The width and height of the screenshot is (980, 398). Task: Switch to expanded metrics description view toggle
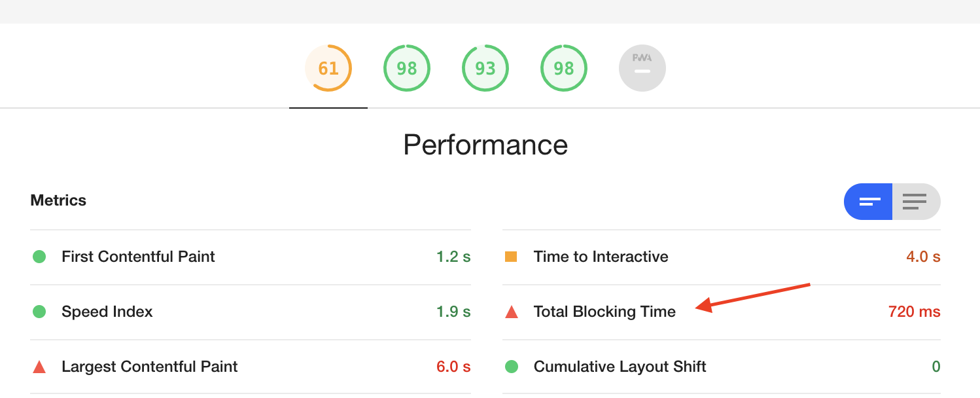click(x=916, y=202)
